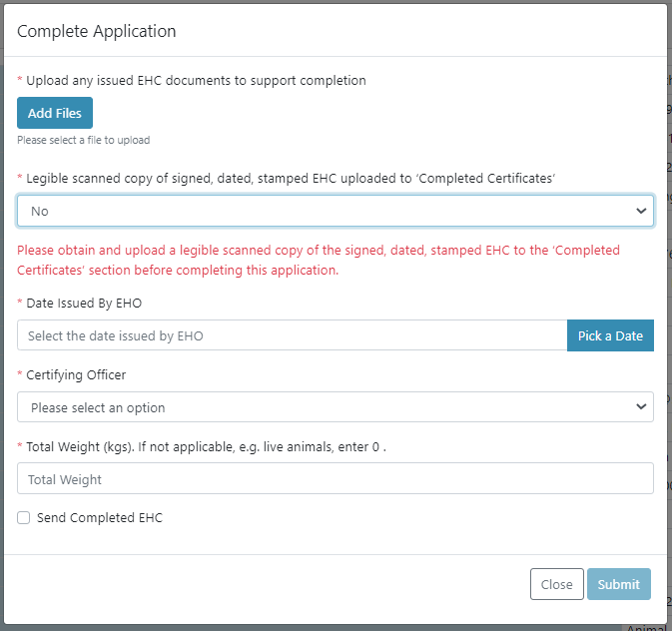Click the Add Files button

point(55,113)
